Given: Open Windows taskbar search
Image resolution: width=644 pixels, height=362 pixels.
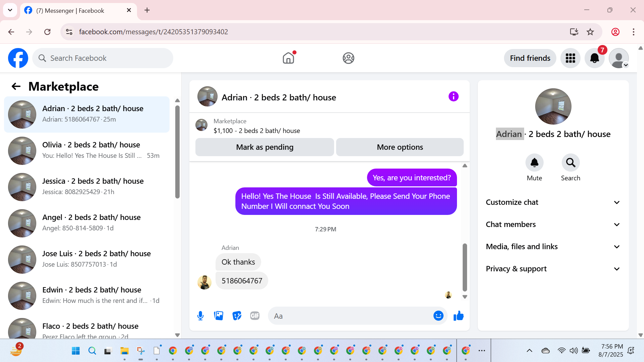Looking at the screenshot, I should pyautogui.click(x=92, y=351).
